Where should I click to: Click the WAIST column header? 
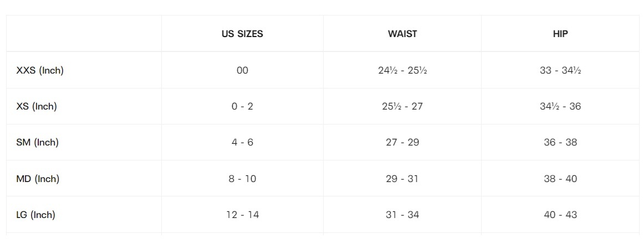pos(402,34)
